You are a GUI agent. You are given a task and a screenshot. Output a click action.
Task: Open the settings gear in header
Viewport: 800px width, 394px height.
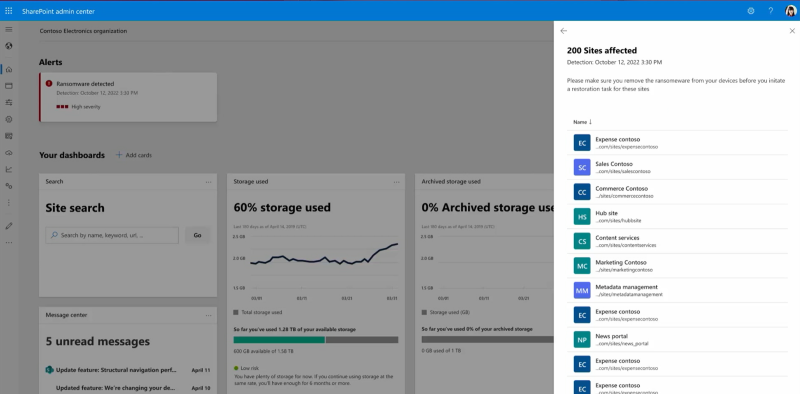tap(751, 11)
